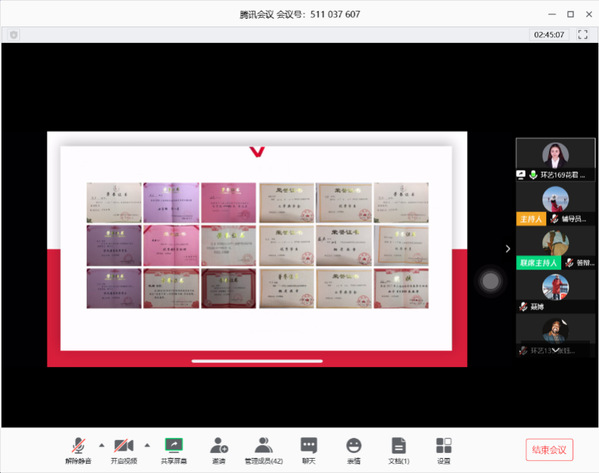
Task: Expand the microphone options arrow
Action: (x=102, y=445)
